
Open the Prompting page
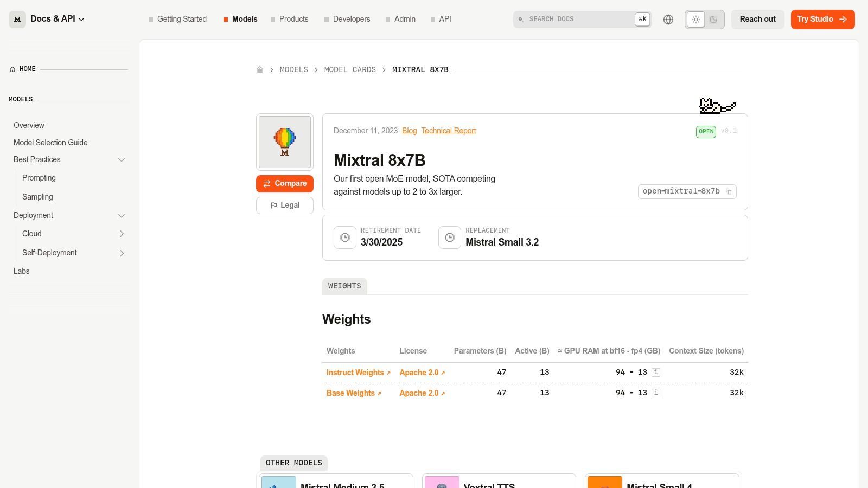point(39,178)
